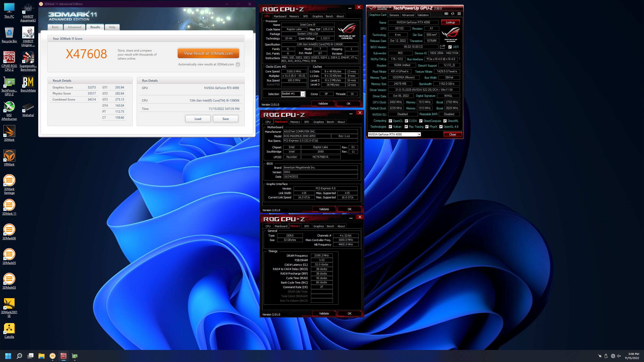
Task: Click the BIOS Version field 95.02.18.00.CD
Action: pos(413,47)
